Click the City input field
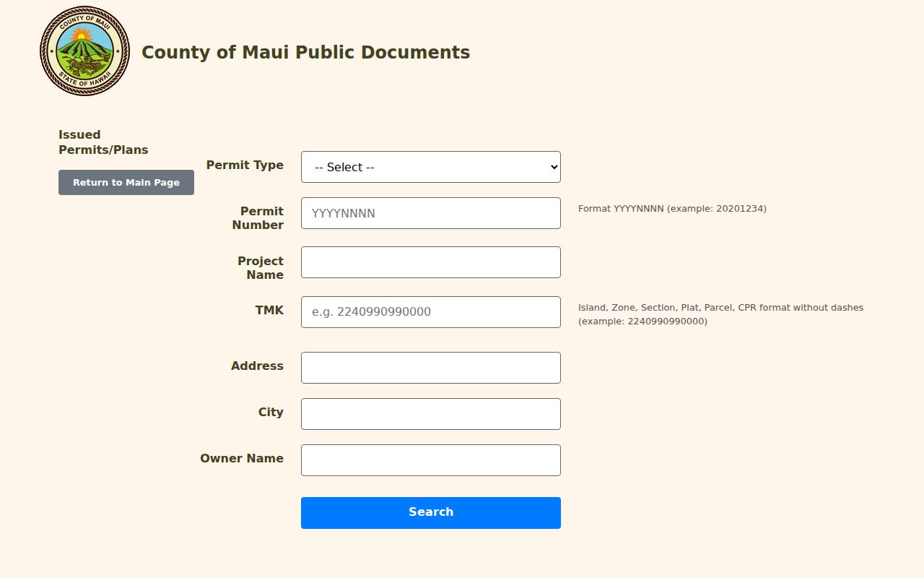Screen dimensions: 924x578 coord(431,414)
